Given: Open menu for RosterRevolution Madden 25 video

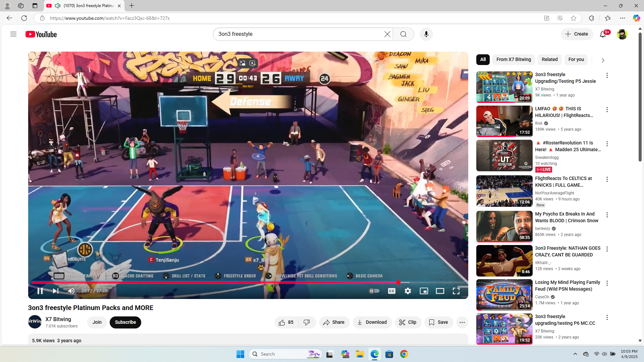Looking at the screenshot, I should pos(607,144).
